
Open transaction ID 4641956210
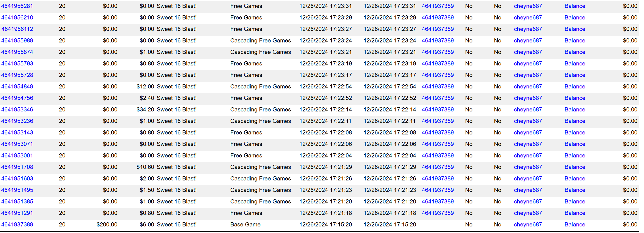(x=17, y=18)
